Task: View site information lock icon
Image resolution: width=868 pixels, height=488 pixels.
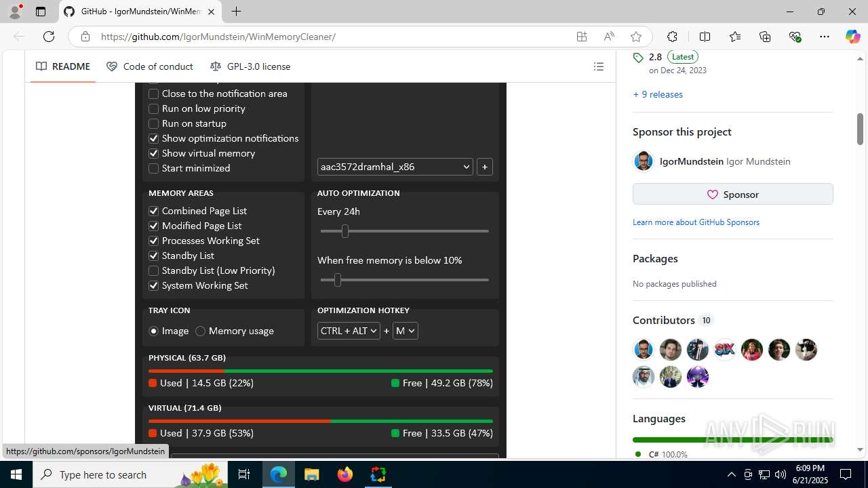Action: [x=85, y=37]
